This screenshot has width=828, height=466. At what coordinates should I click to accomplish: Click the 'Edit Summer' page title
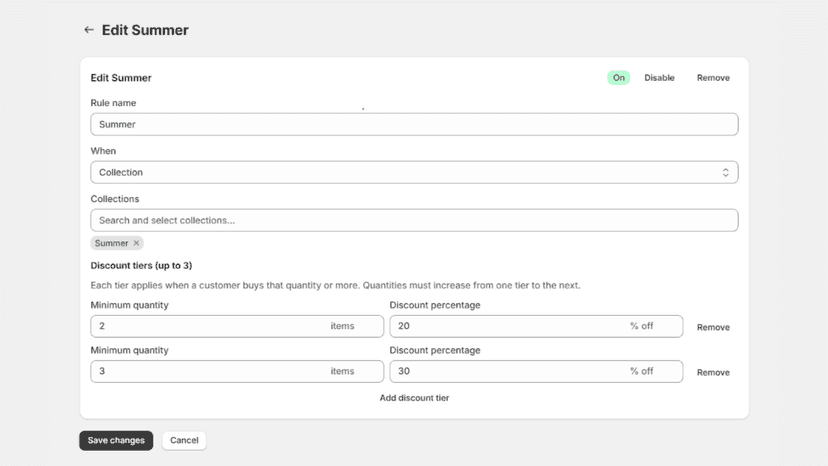pos(145,30)
